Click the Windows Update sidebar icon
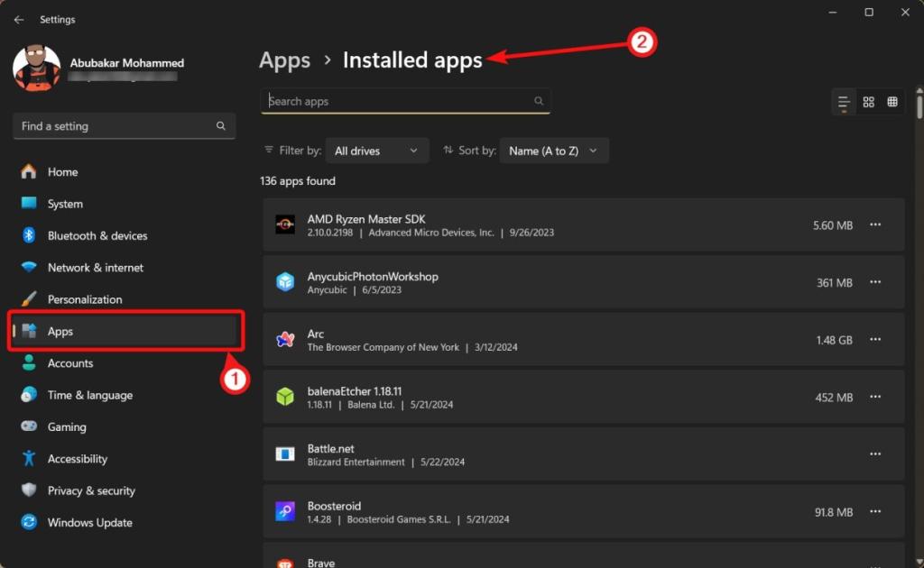Viewport: 924px width, 568px height. tap(28, 522)
